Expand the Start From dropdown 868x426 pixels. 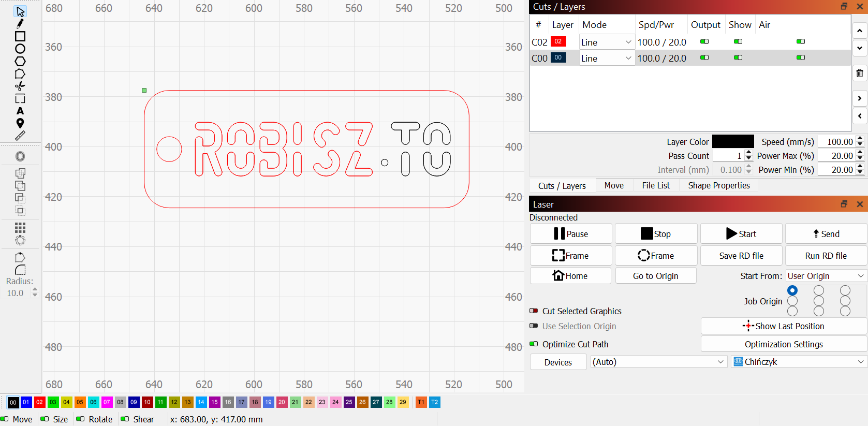[826, 276]
